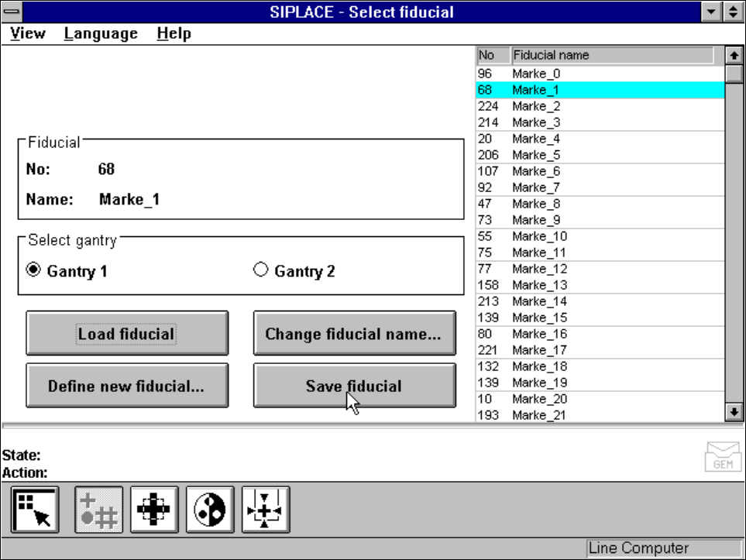Viewport: 746px width, 560px height.
Task: Click the black cross with dashed corners icon
Action: click(x=154, y=510)
